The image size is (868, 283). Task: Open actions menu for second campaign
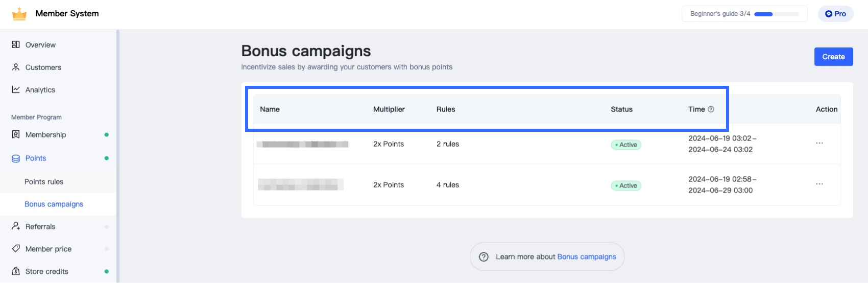(819, 184)
